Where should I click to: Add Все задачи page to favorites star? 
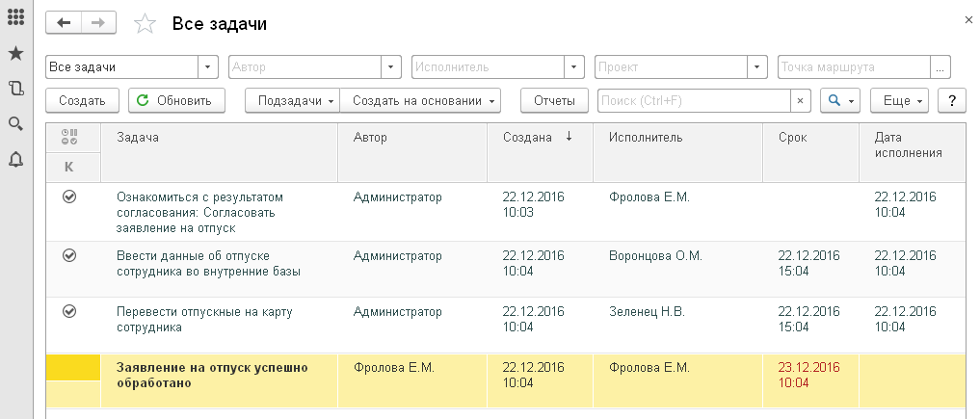pos(145,25)
